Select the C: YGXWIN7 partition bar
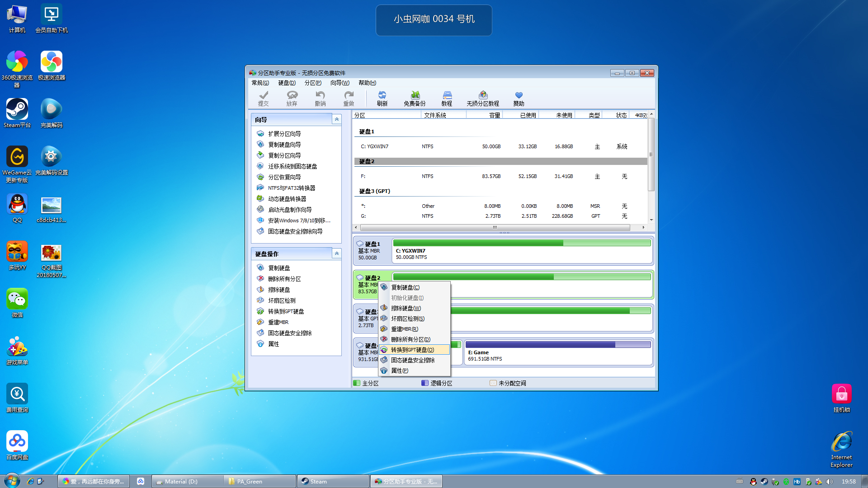This screenshot has height=488, width=868. click(522, 251)
